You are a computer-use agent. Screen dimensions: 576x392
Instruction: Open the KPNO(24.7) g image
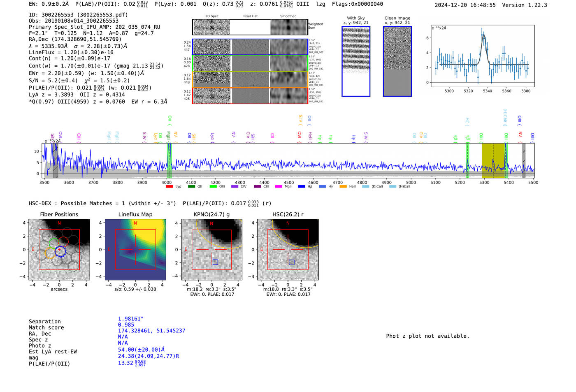(211, 250)
